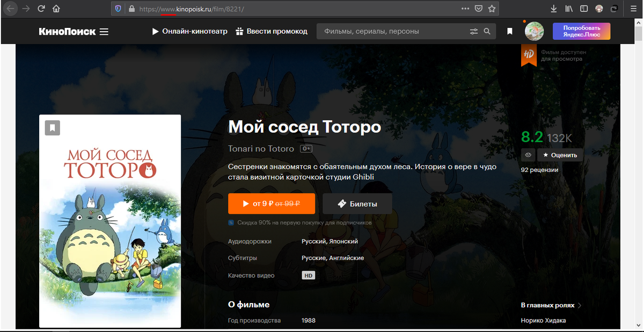Toggle the bookmark flag on the poster
This screenshot has width=644, height=332.
point(52,128)
